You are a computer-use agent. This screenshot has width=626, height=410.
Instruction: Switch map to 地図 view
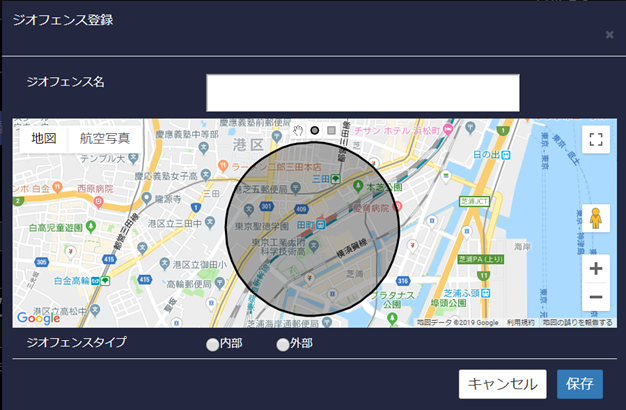(44, 139)
